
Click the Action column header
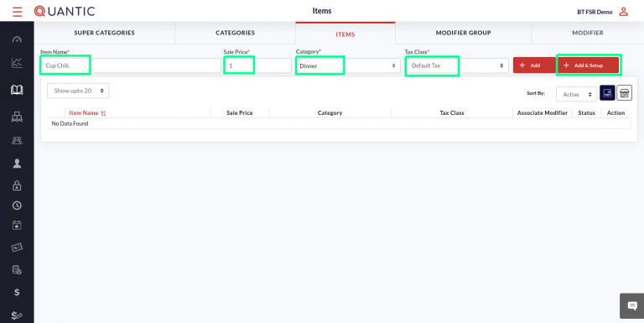click(615, 112)
